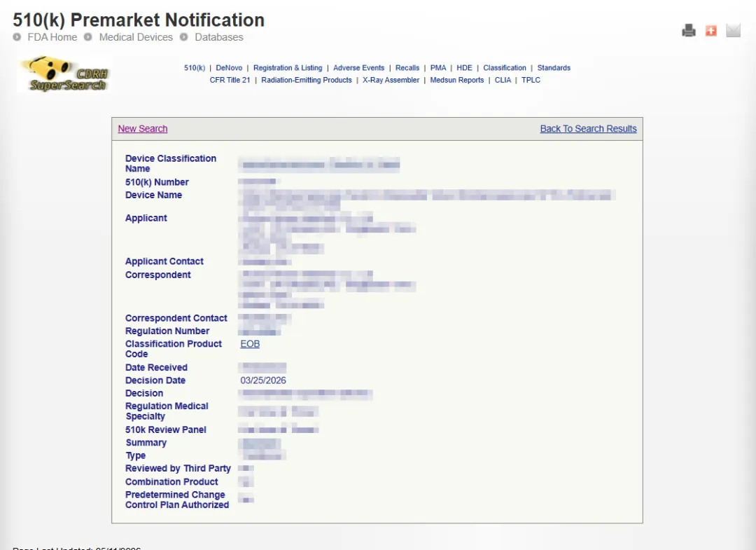The width and height of the screenshot is (756, 550).
Task: Open Medsun Reports link
Action: coord(457,80)
